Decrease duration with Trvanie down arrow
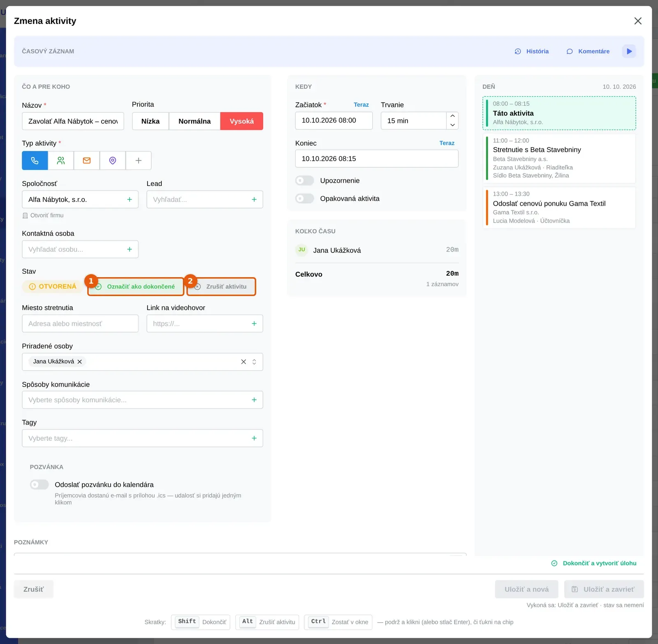658x644 pixels. pos(452,125)
